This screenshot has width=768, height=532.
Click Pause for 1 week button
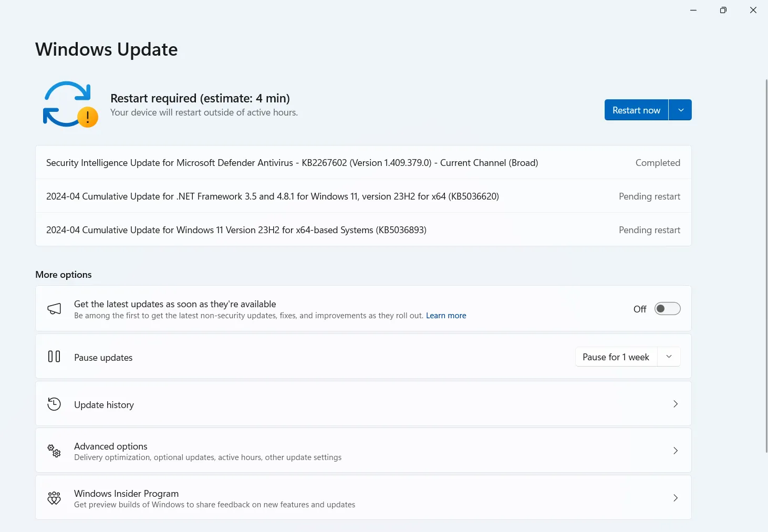[616, 357]
